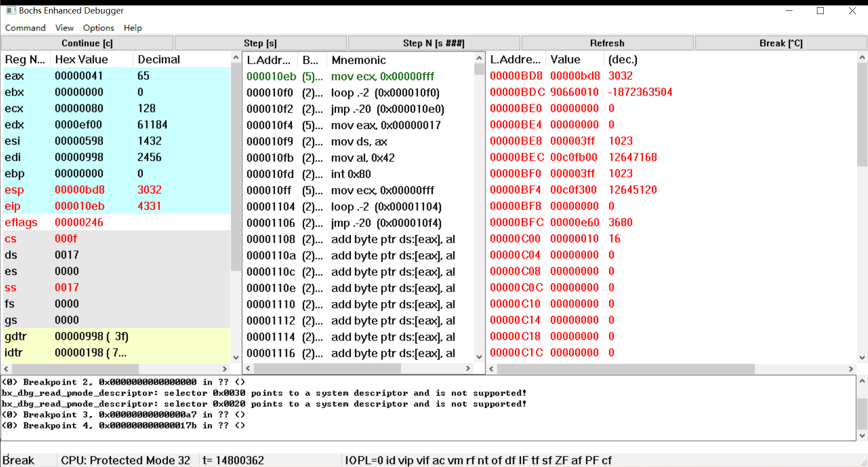Open the Command menu
The width and height of the screenshot is (868, 467).
click(x=25, y=28)
